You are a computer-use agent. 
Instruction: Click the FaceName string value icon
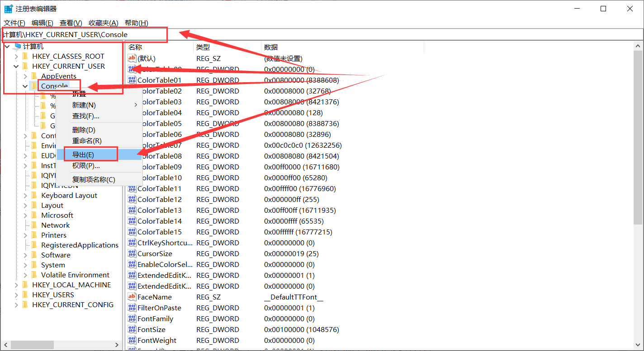coord(132,297)
